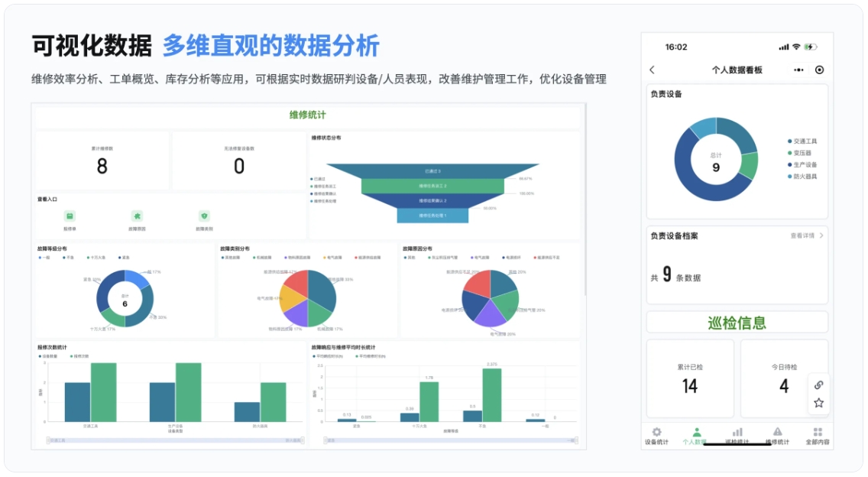
Task: Open the 报修单 entry icon
Action: pyautogui.click(x=70, y=216)
